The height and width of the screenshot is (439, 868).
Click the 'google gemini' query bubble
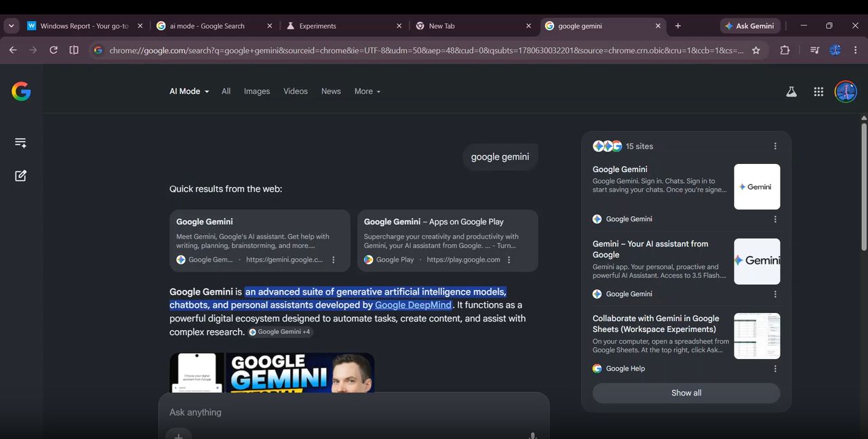tap(500, 156)
